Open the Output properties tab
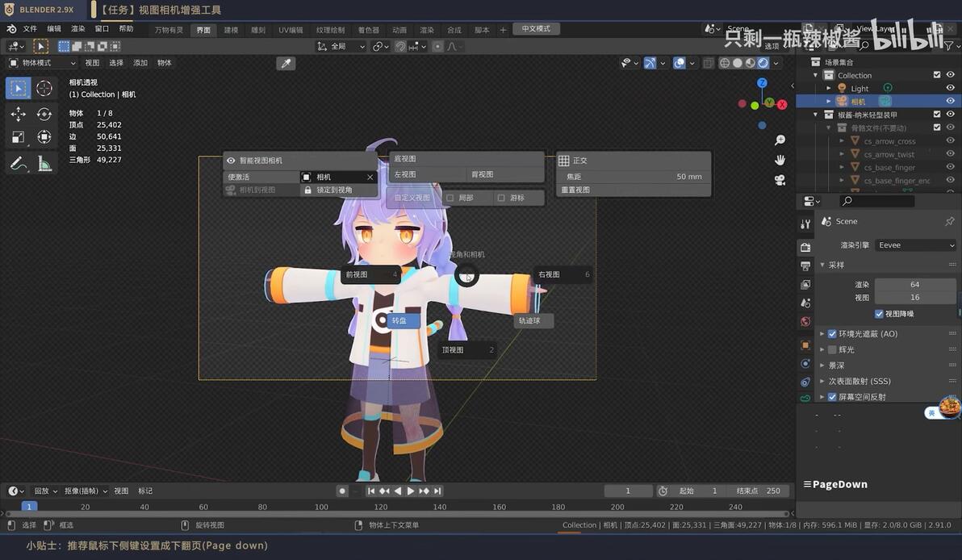 pos(805,265)
